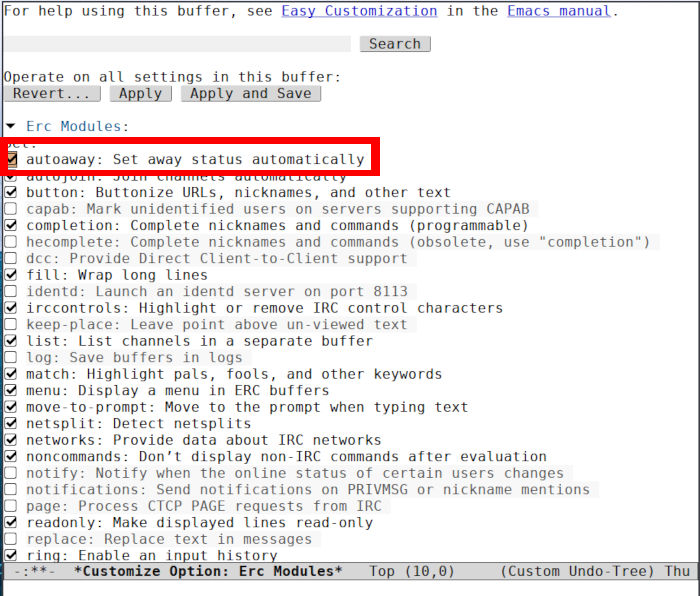Enable the log module checkbox
Image resolution: width=700 pixels, height=596 pixels.
[x=11, y=358]
